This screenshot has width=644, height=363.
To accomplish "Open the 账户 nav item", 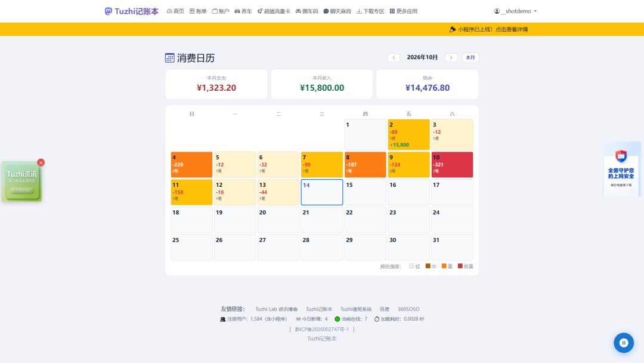I will pyautogui.click(x=221, y=11).
